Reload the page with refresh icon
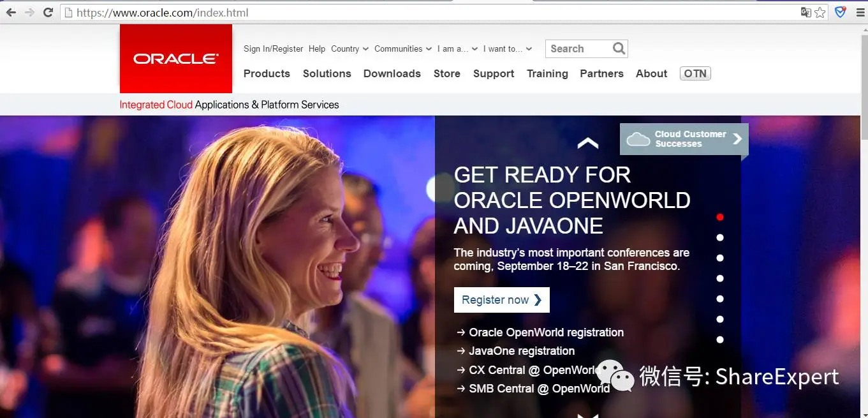Viewport: 868px width, 418px height. tap(48, 12)
